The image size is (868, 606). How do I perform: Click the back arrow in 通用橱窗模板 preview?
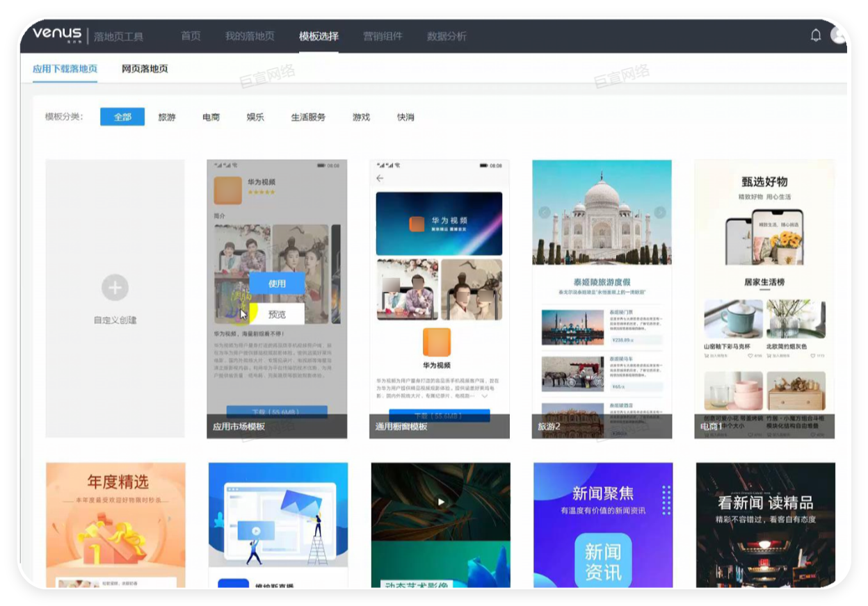pos(380,179)
